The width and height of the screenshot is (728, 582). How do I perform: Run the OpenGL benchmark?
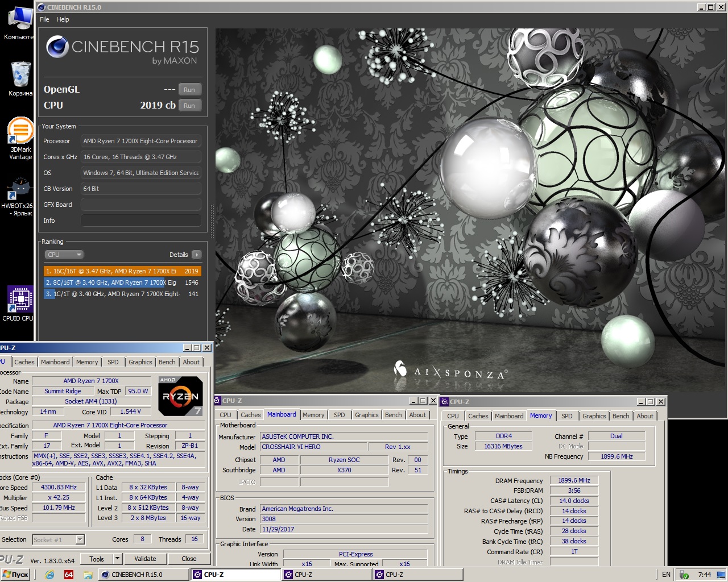189,90
